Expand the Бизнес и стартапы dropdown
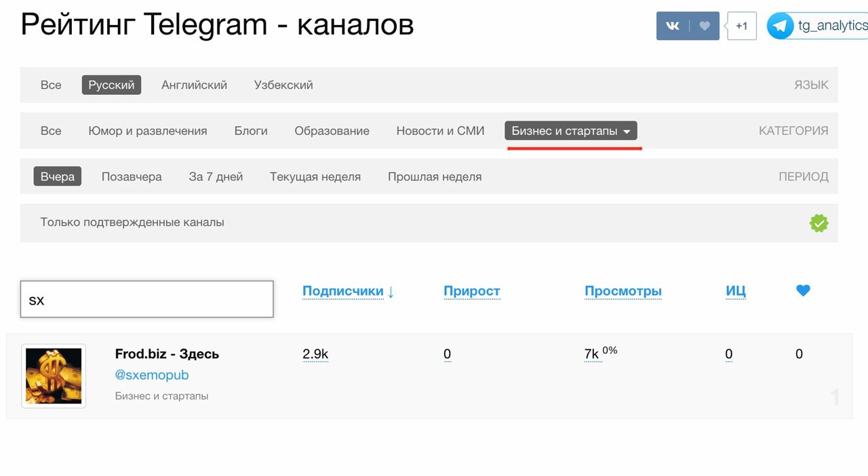This screenshot has width=868, height=476. coord(571,131)
